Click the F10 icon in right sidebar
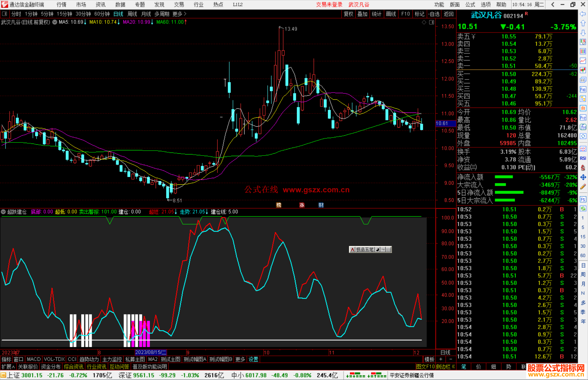The image size is (588, 380). (x=583, y=89)
